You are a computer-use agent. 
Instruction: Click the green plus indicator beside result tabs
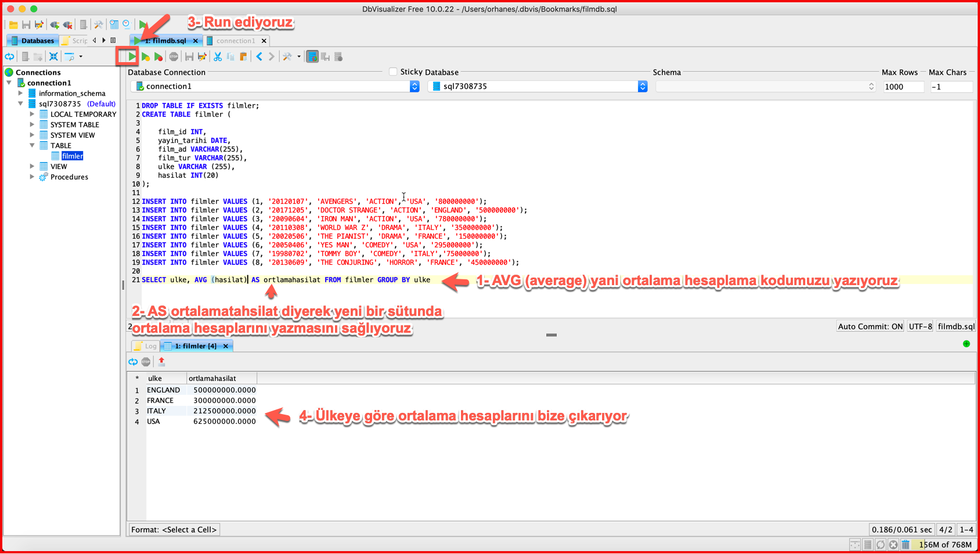(966, 344)
